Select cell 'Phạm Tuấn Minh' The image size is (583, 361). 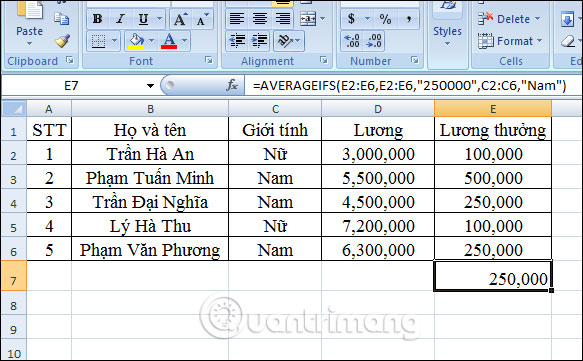point(150,177)
